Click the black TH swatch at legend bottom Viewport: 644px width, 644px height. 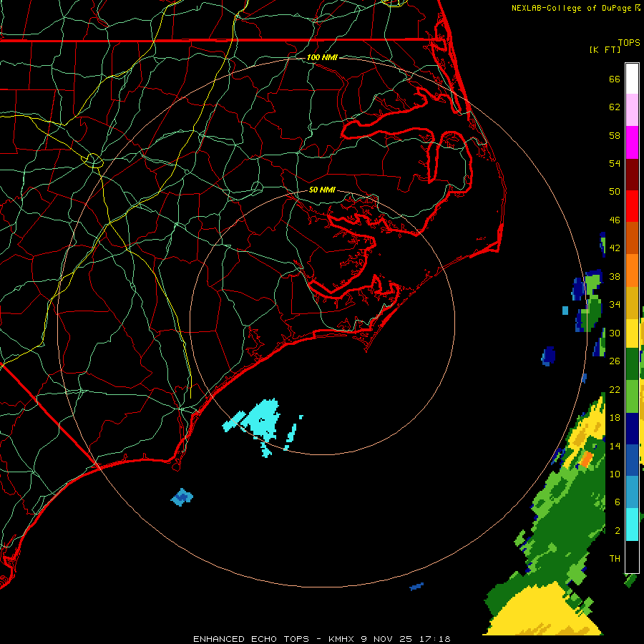click(632, 557)
